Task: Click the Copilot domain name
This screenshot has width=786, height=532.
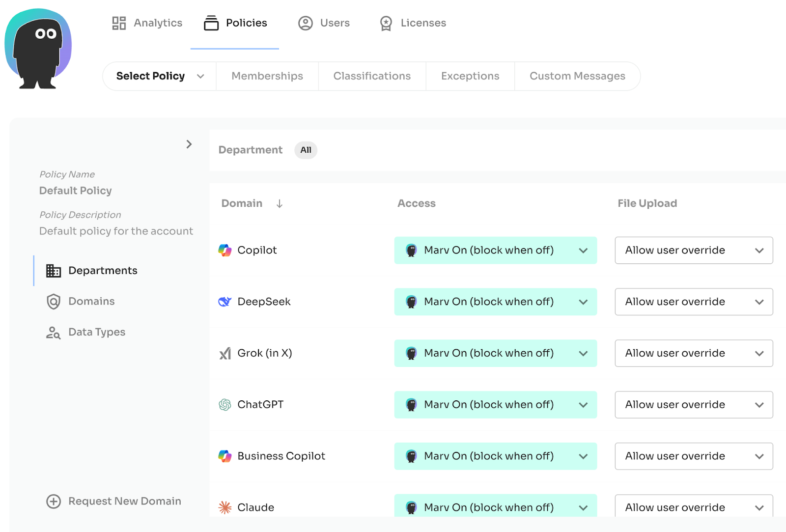Action: coord(257,250)
